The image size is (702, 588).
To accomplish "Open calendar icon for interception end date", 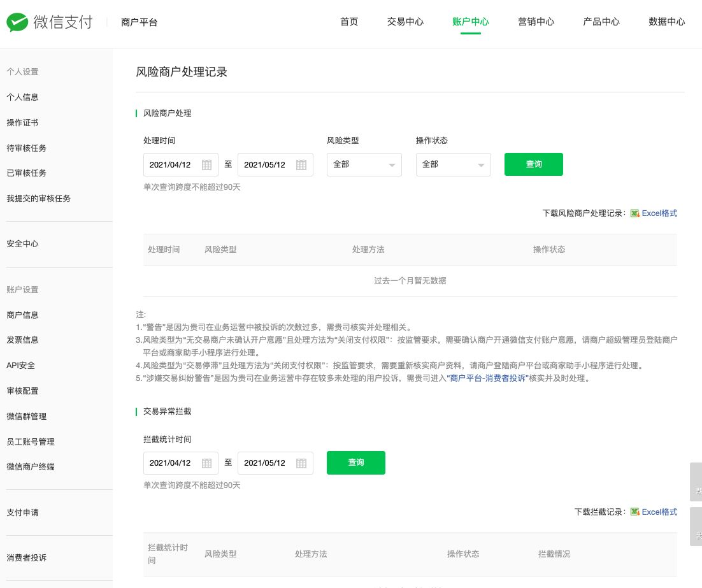I will click(301, 463).
